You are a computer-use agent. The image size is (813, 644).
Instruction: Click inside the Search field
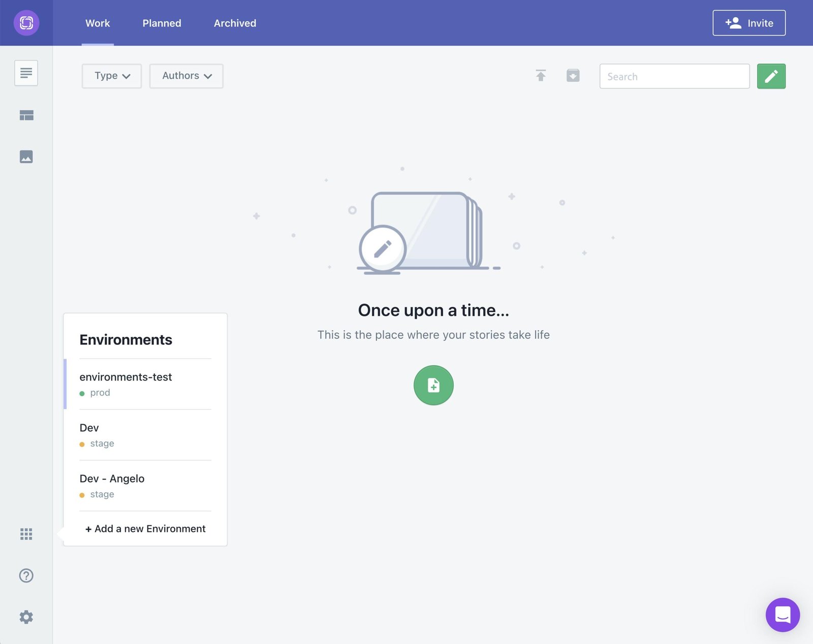click(674, 76)
